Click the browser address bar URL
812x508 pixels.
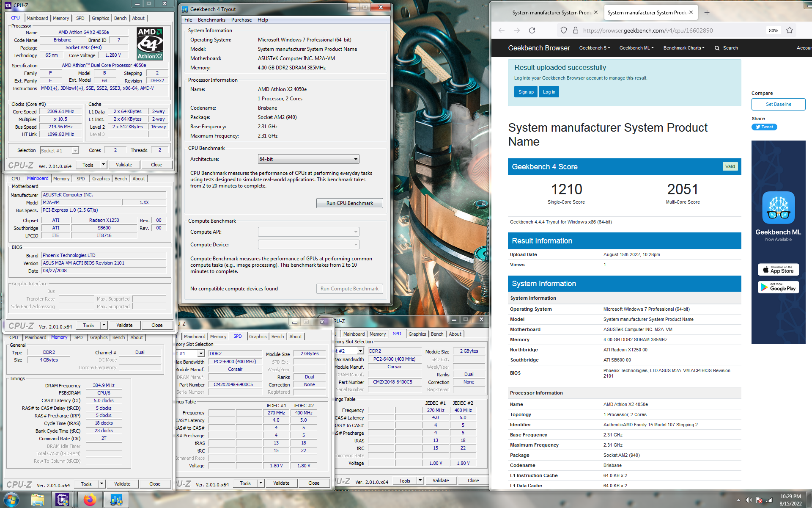coord(648,30)
